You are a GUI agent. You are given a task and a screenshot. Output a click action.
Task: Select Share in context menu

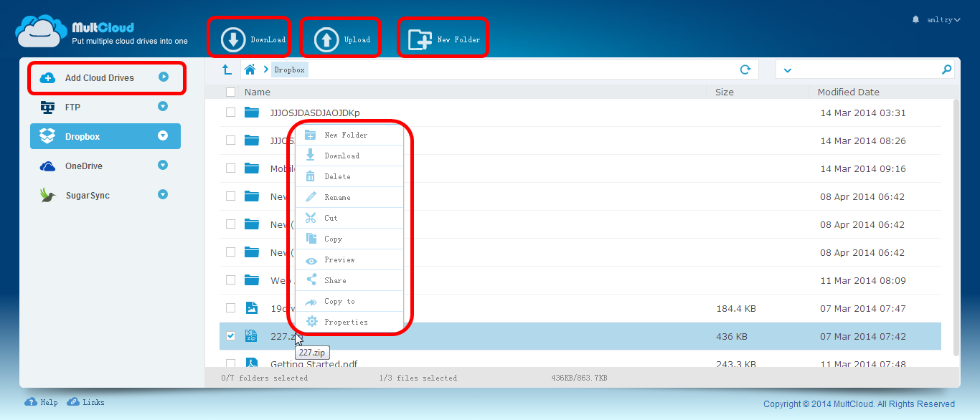click(x=349, y=280)
